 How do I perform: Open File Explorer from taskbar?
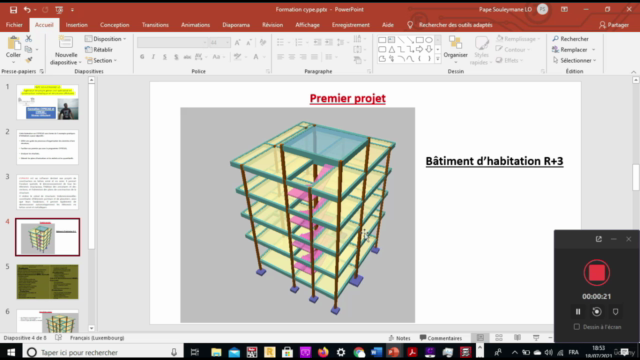click(x=216, y=352)
